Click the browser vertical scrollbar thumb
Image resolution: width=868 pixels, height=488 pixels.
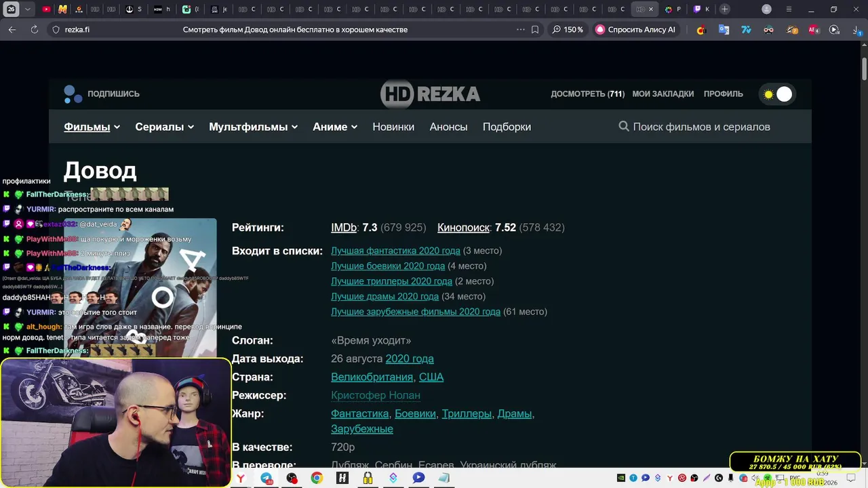[865, 69]
